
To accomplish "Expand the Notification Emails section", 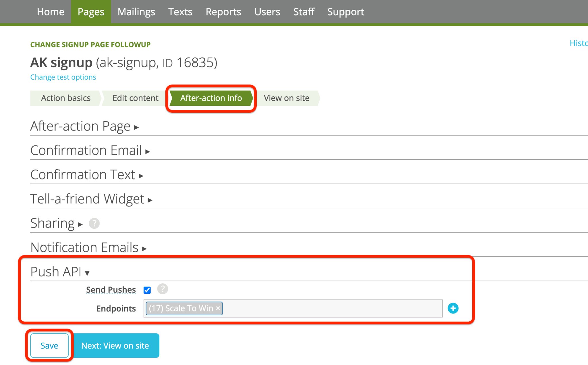I will tap(88, 247).
